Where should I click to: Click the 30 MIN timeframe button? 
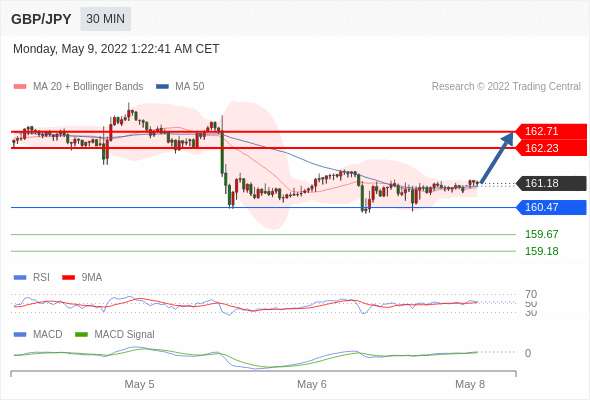(x=105, y=19)
